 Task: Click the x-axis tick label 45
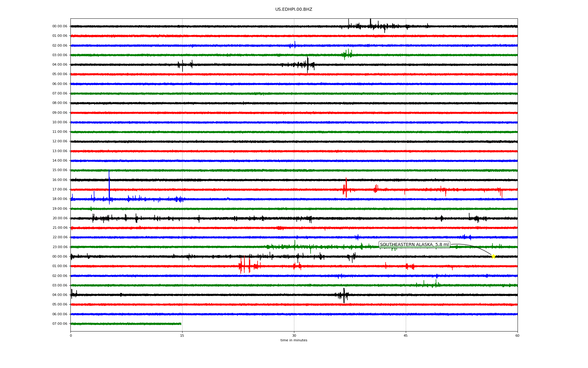click(406, 335)
